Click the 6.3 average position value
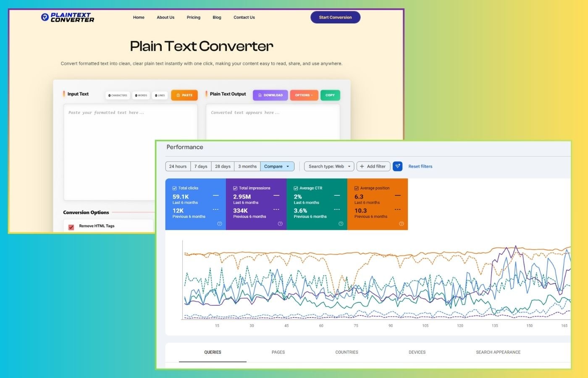 (359, 197)
